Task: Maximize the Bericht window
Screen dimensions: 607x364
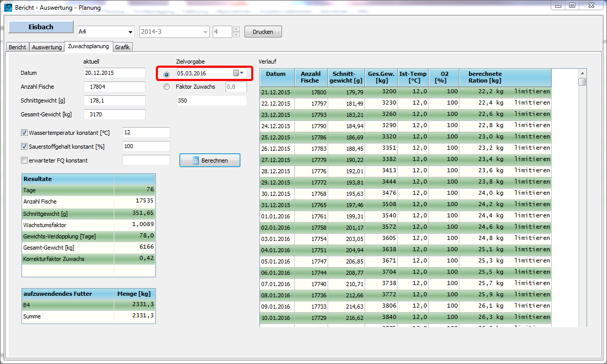Action: (x=572, y=6)
